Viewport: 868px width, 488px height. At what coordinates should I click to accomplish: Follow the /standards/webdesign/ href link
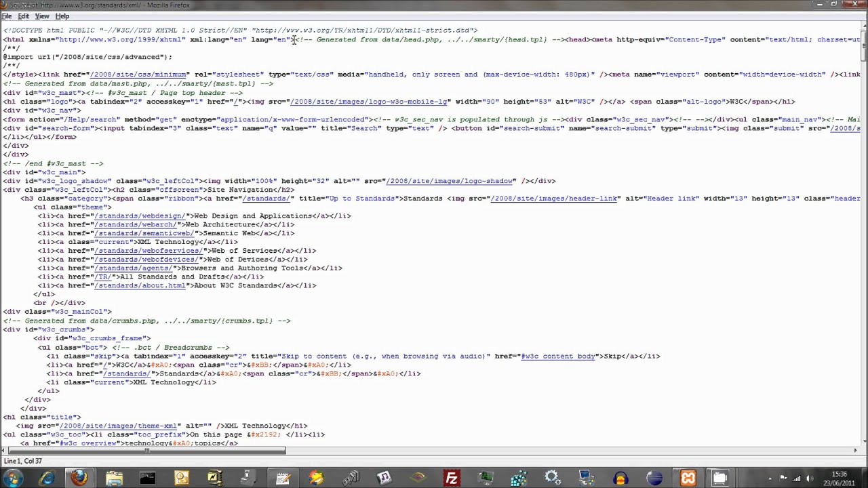pyautogui.click(x=140, y=216)
